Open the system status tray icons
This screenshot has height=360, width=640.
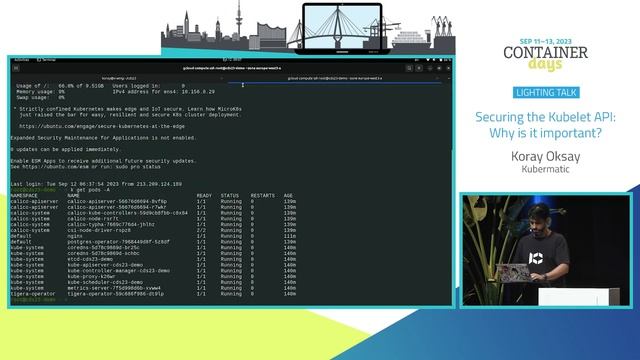[438, 60]
